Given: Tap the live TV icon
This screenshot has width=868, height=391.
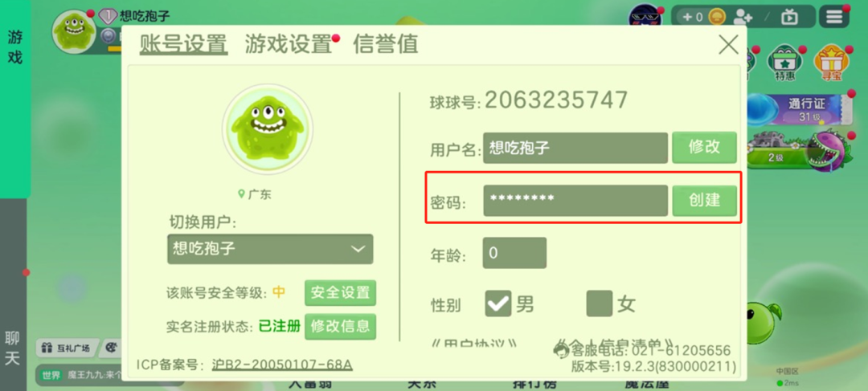Looking at the screenshot, I should pos(789,17).
